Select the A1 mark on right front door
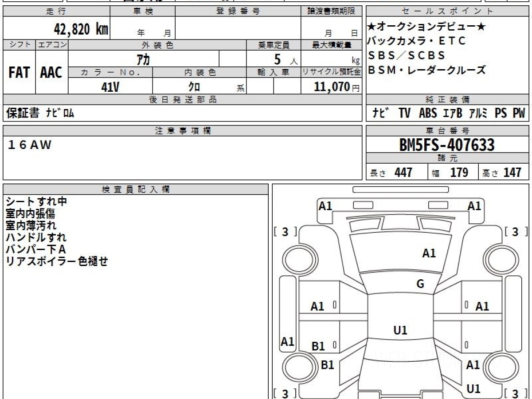 click(x=482, y=306)
